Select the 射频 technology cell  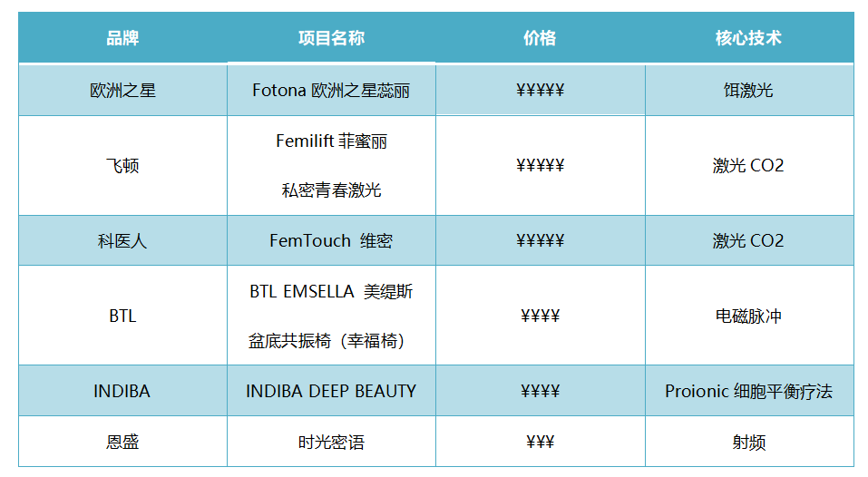tap(749, 442)
